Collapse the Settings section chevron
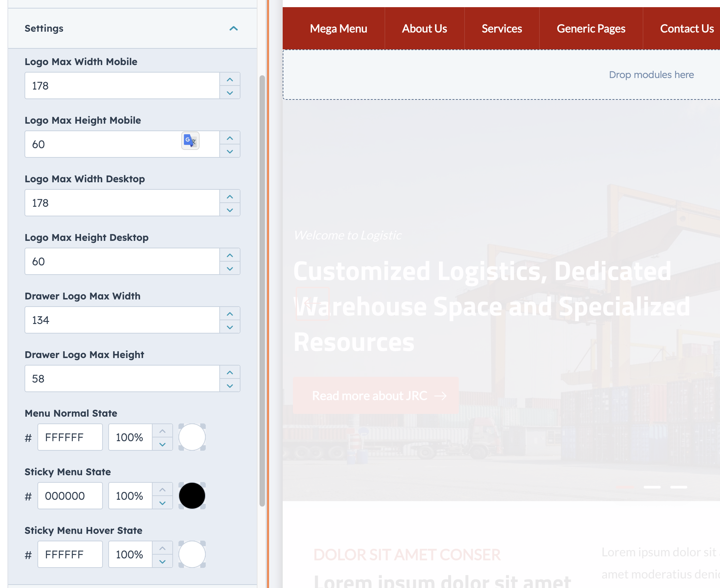 tap(234, 28)
